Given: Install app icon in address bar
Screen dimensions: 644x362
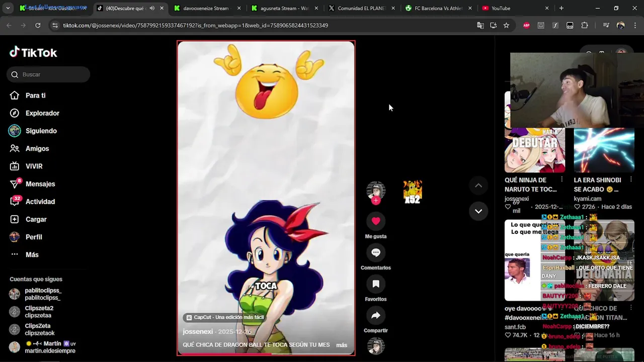Looking at the screenshot, I should pos(494,25).
